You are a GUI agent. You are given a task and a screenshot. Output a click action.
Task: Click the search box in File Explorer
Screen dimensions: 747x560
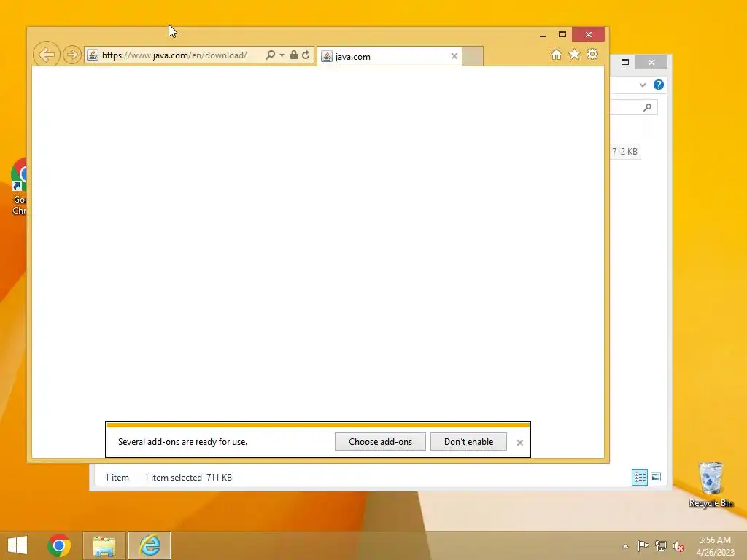pyautogui.click(x=634, y=107)
